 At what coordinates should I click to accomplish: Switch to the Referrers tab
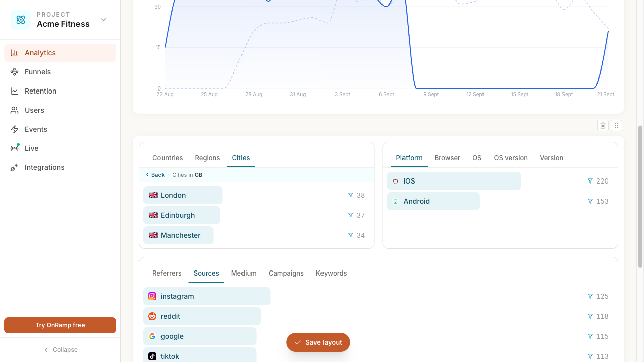(167, 273)
